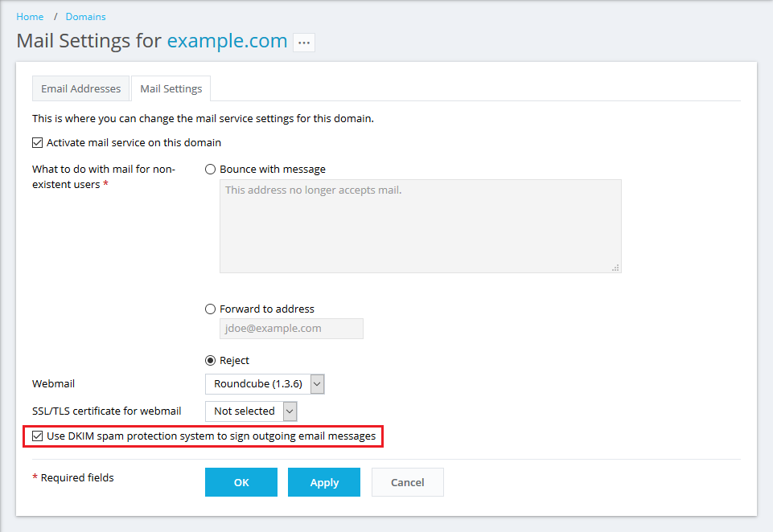The image size is (773, 532).
Task: Select the Forward to address option
Action: [211, 309]
